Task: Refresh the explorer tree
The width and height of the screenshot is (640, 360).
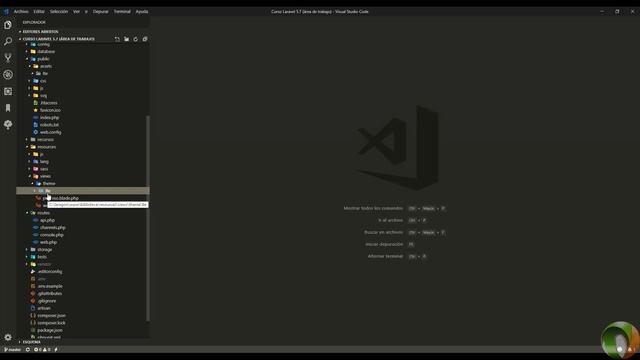Action: 136,39
